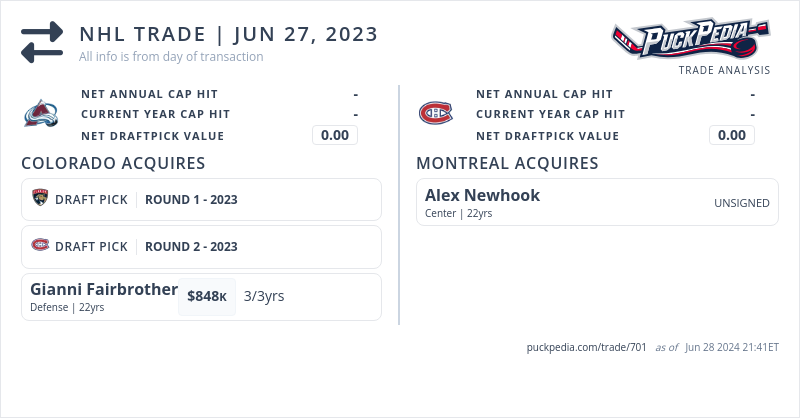Click the Canadiens logo on Round 2 pick
This screenshot has width=800, height=418.
coord(40,246)
